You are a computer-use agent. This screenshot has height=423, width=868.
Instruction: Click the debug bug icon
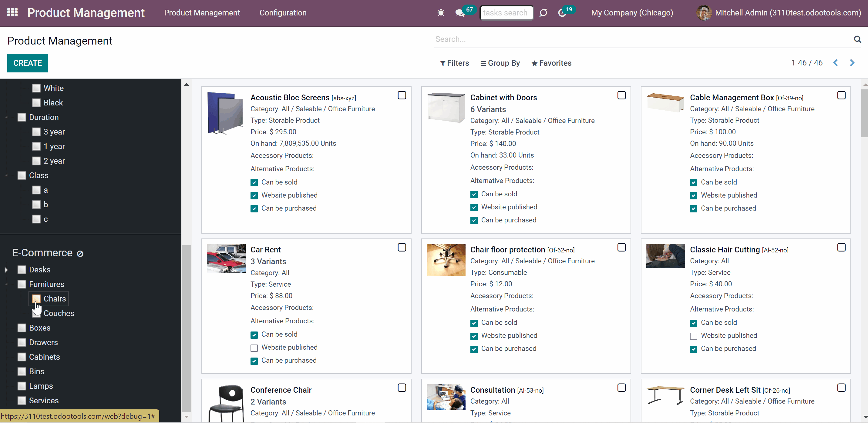coord(441,13)
